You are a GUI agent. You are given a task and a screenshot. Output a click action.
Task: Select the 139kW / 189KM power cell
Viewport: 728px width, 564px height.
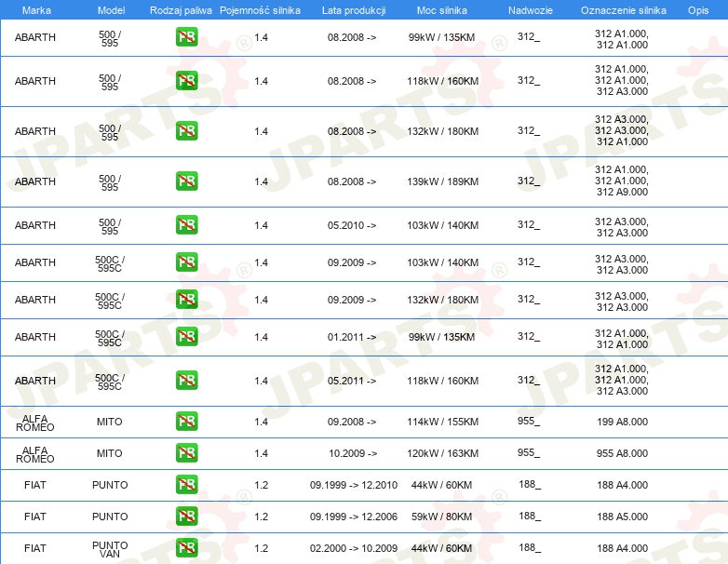pos(443,181)
